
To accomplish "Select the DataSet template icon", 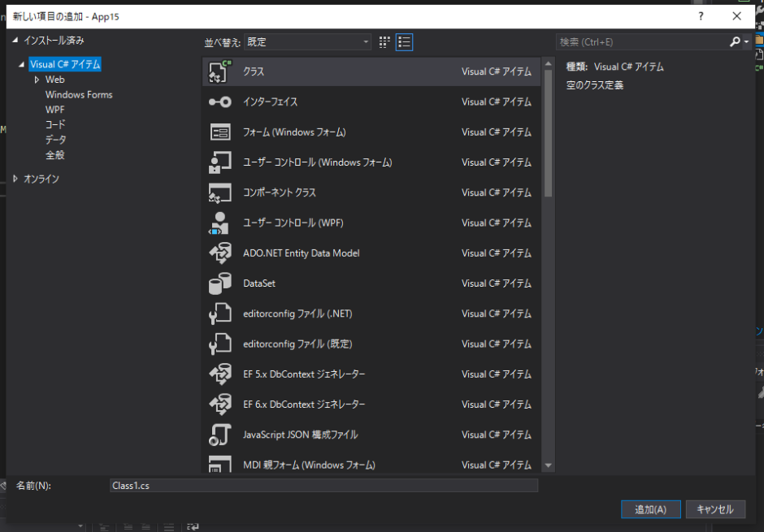I will pyautogui.click(x=219, y=283).
